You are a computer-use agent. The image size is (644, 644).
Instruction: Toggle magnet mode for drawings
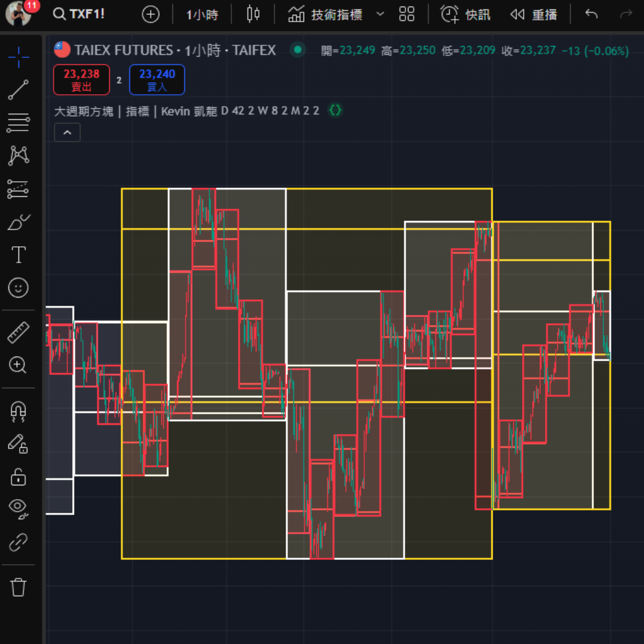pyautogui.click(x=18, y=410)
